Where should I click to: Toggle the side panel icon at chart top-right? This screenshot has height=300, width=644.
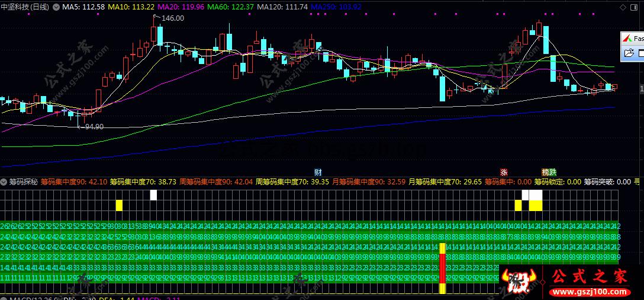[x=635, y=7]
